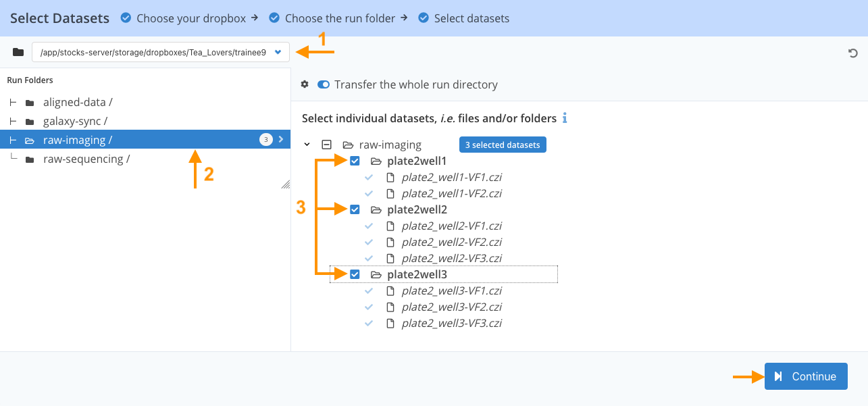
Task: Click the raw-sequencing folder icon
Action: (30, 159)
